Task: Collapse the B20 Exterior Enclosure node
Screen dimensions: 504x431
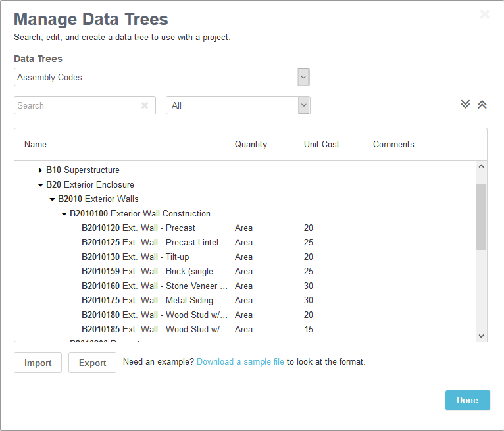Action: (40, 185)
